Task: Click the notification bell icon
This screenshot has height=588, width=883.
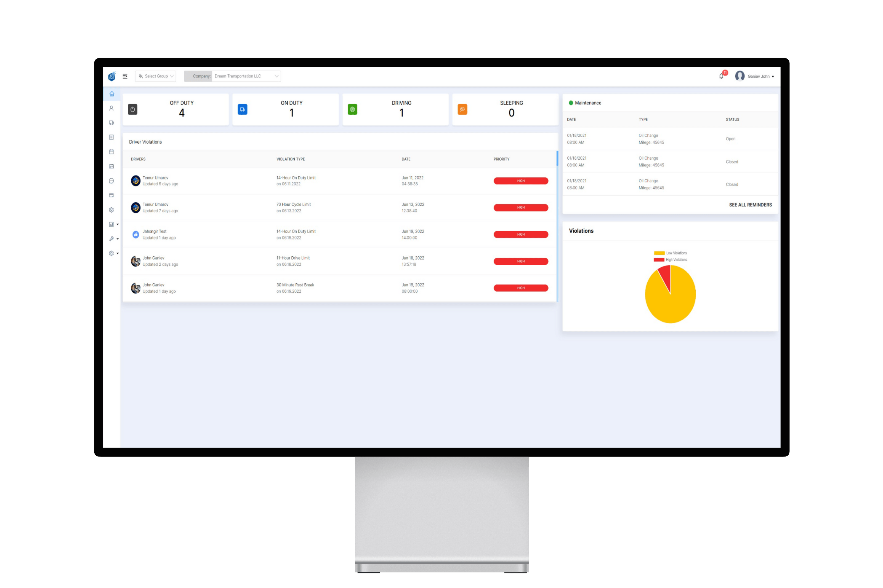Action: (x=721, y=76)
